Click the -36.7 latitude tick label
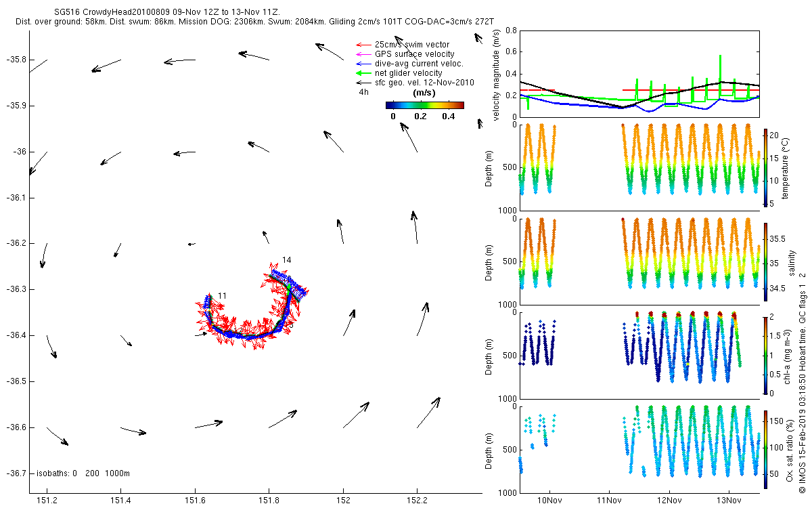This screenshot has width=812, height=508. pos(15,473)
